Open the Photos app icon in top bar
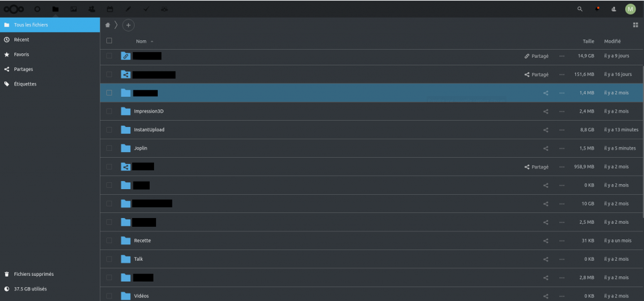The image size is (644, 301). click(74, 9)
